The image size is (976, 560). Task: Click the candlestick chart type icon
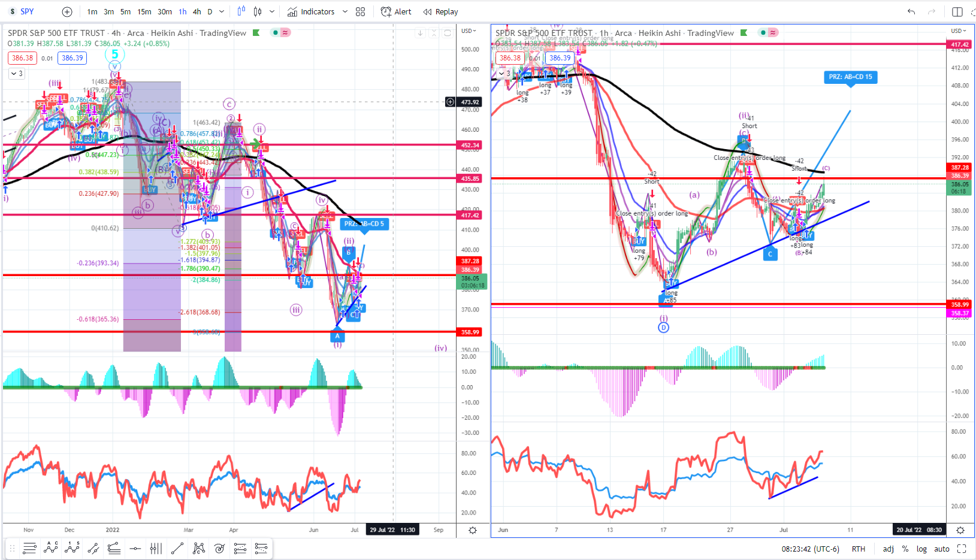[x=258, y=11]
